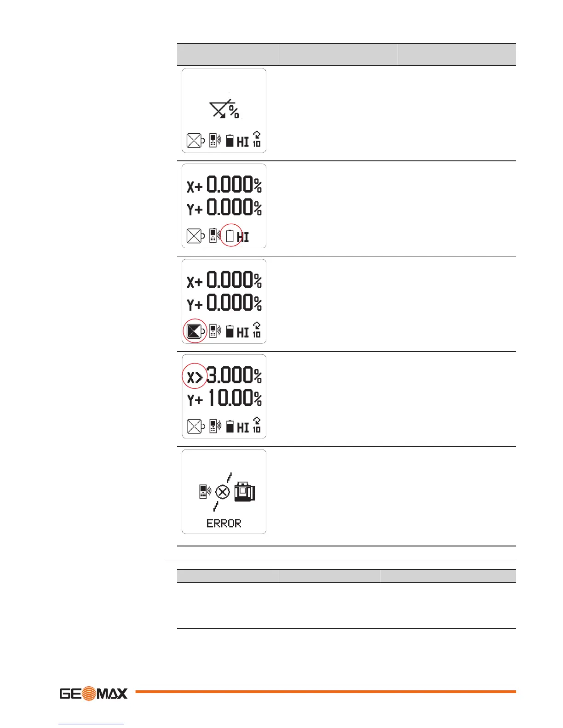Screen dimensions: 563x728
Task: Select the Y+ 10.00% reading
Action: click(x=224, y=398)
